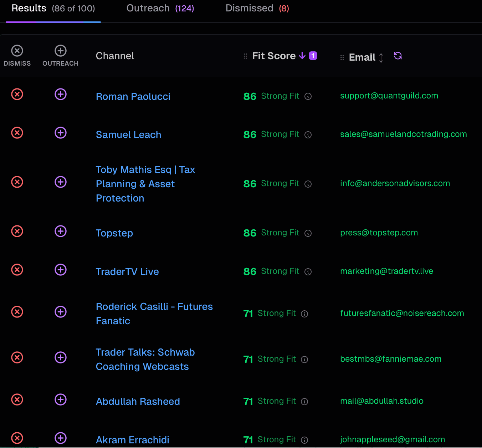This screenshot has height=448, width=482.
Task: Open TraderTV Live channel link
Action: [127, 272]
